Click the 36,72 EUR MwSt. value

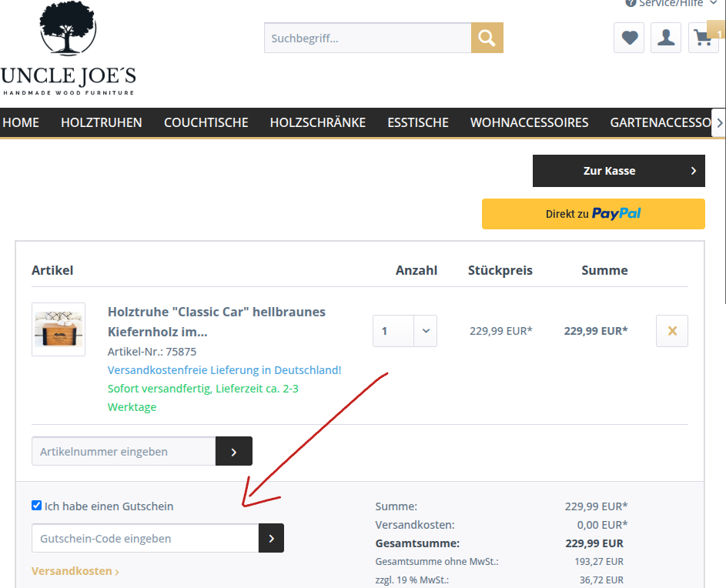pos(601,580)
